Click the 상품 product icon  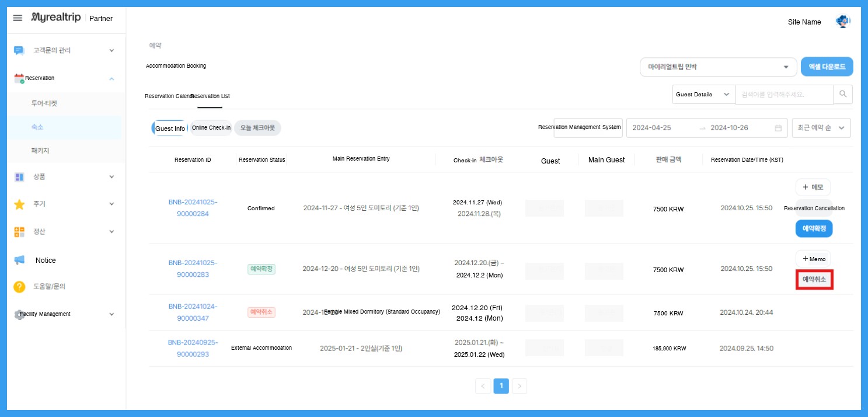[19, 177]
